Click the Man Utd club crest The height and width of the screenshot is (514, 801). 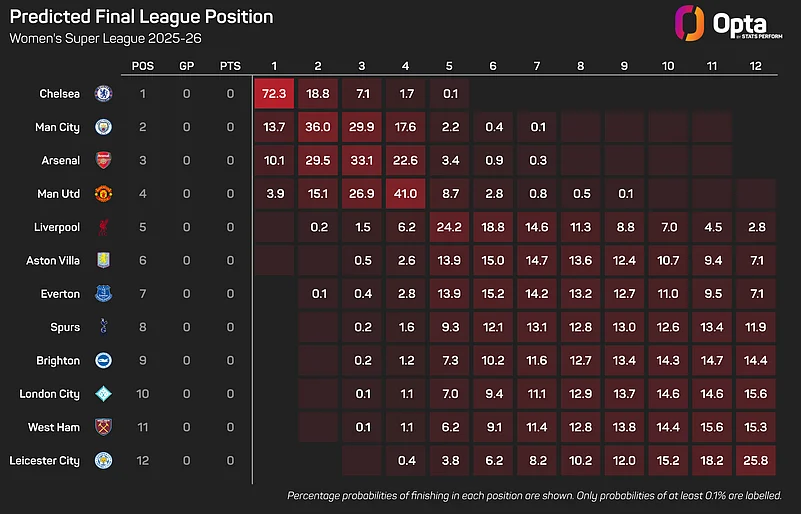pyautogui.click(x=104, y=194)
